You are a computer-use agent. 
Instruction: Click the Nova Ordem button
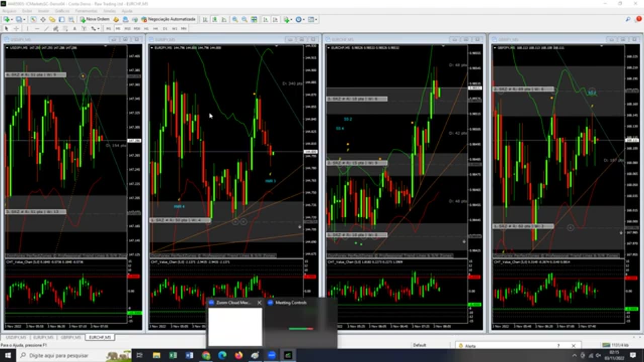pyautogui.click(x=94, y=20)
